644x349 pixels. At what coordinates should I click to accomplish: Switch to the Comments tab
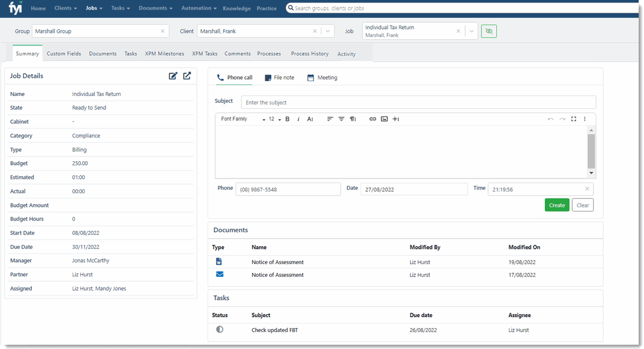237,54
